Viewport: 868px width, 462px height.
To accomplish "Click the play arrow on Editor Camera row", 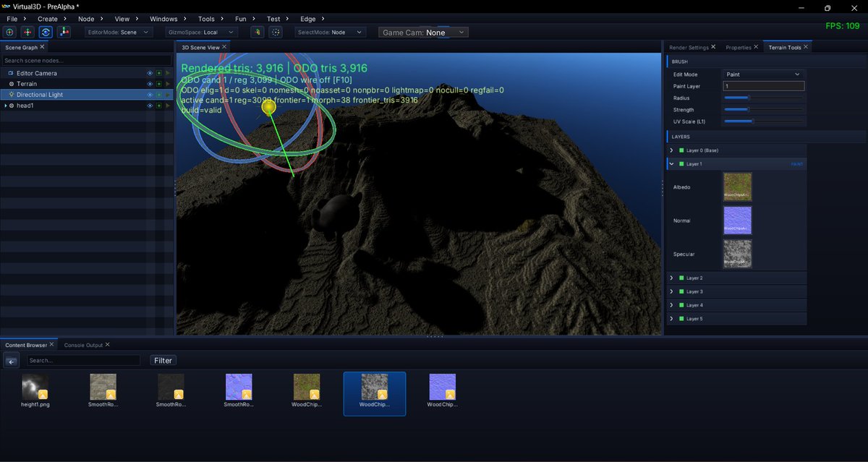I will coord(168,73).
